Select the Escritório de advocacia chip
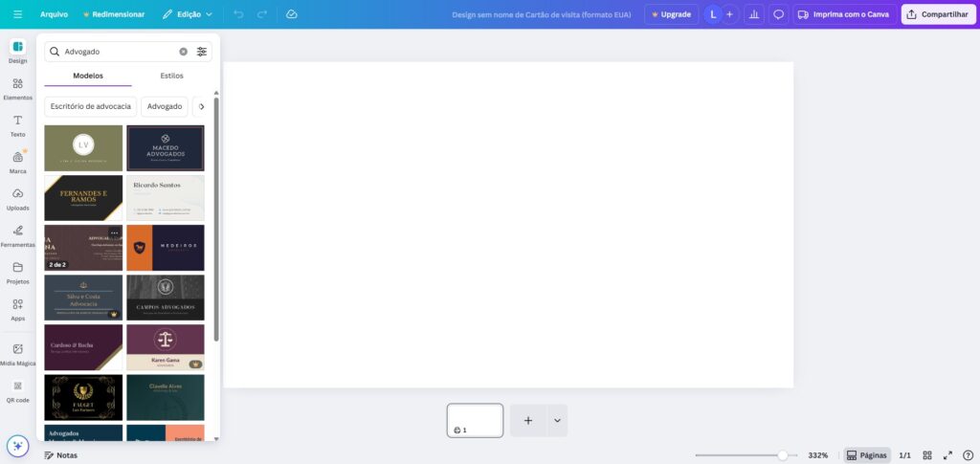This screenshot has width=980, height=464. pyautogui.click(x=91, y=107)
